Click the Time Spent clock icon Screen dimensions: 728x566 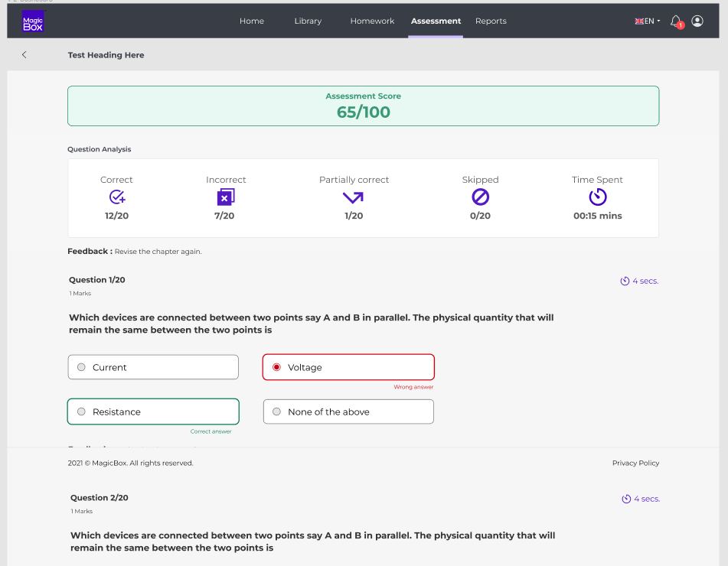[597, 197]
